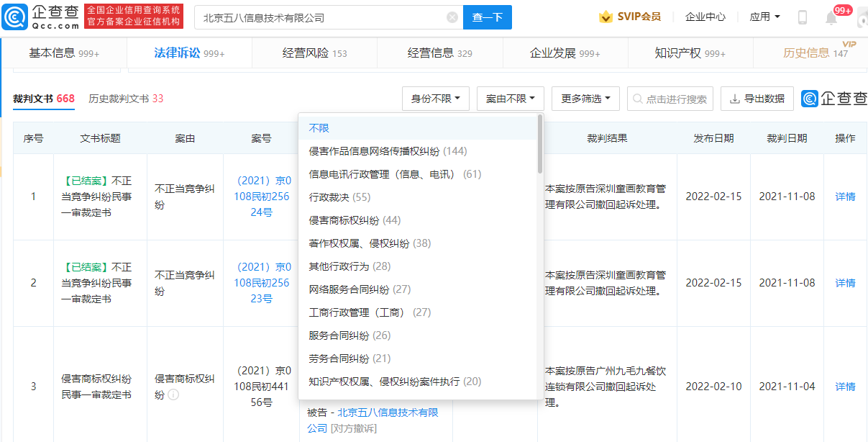
Task: Choose 著作权权属、侵权纠纷 (38) option
Action: (418, 243)
